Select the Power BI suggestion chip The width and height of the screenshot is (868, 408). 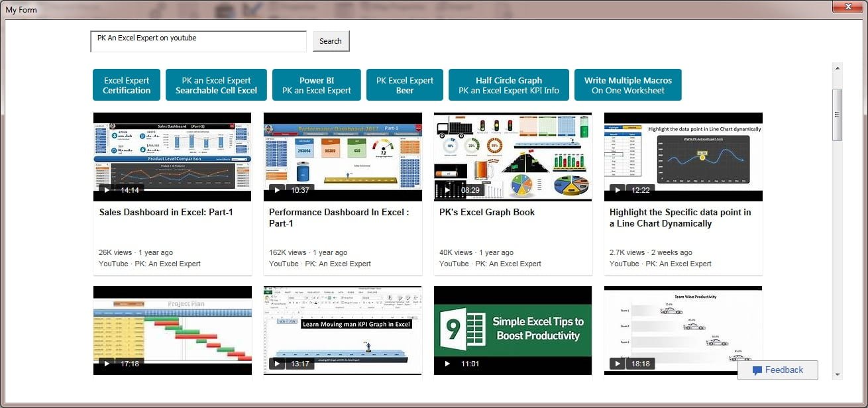tap(317, 85)
